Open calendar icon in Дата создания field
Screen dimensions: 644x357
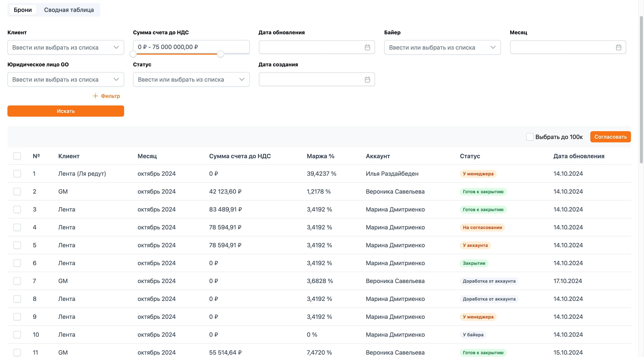(x=367, y=80)
